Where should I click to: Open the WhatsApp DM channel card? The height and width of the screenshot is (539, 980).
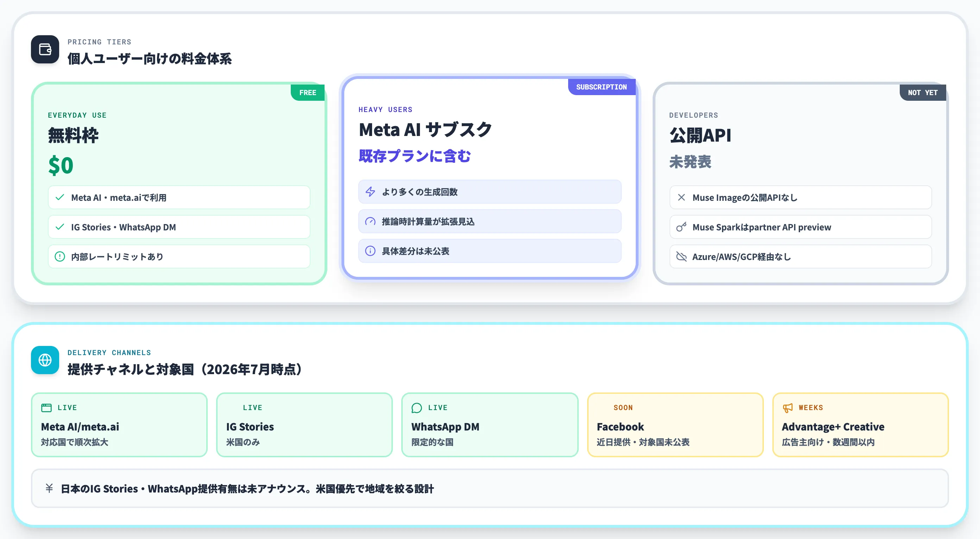(x=490, y=425)
